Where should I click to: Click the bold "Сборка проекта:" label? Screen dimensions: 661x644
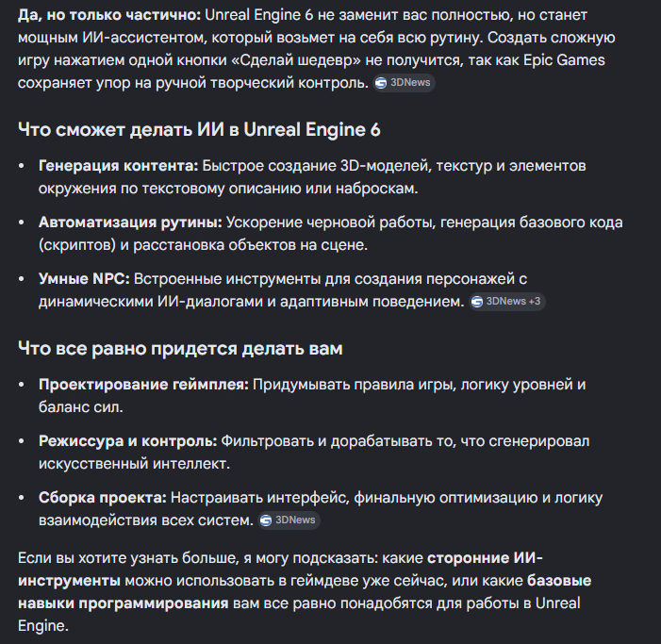[x=103, y=497]
